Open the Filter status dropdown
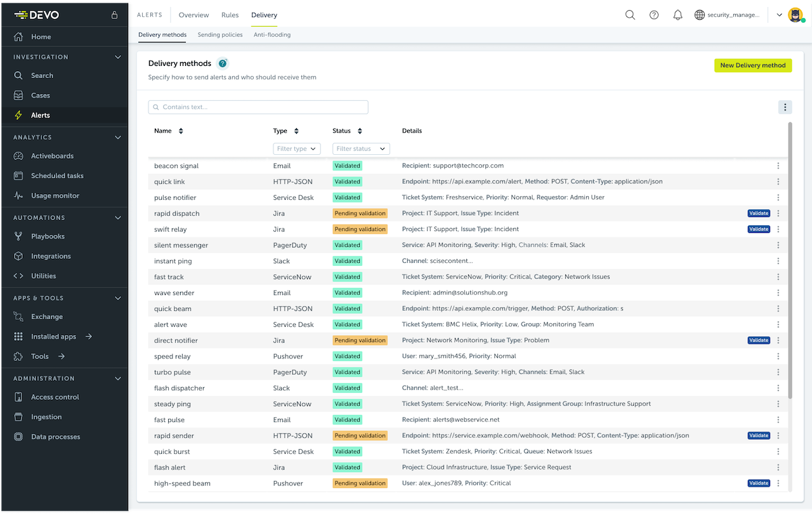Viewport: 812px width, 514px height. [x=360, y=148]
